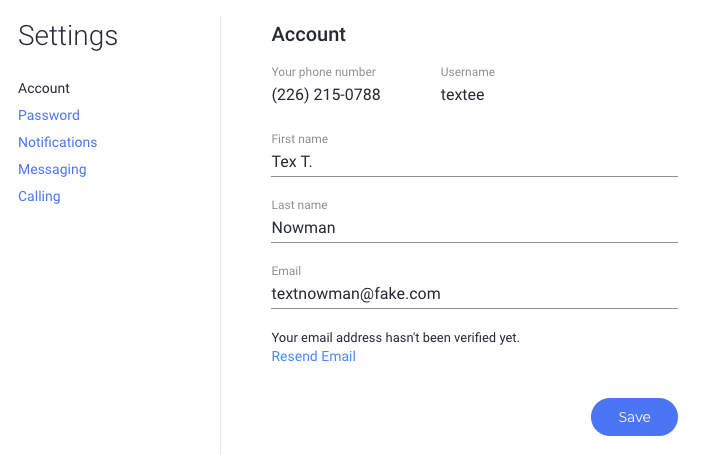Viewport: 710px width, 455px height.
Task: Click the Email field with textnowman@fake.com
Action: (x=474, y=294)
